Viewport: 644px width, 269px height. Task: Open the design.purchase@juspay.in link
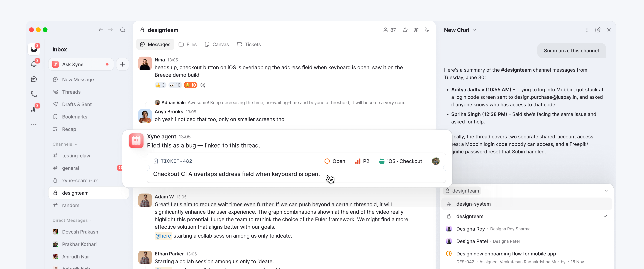pos(545,97)
